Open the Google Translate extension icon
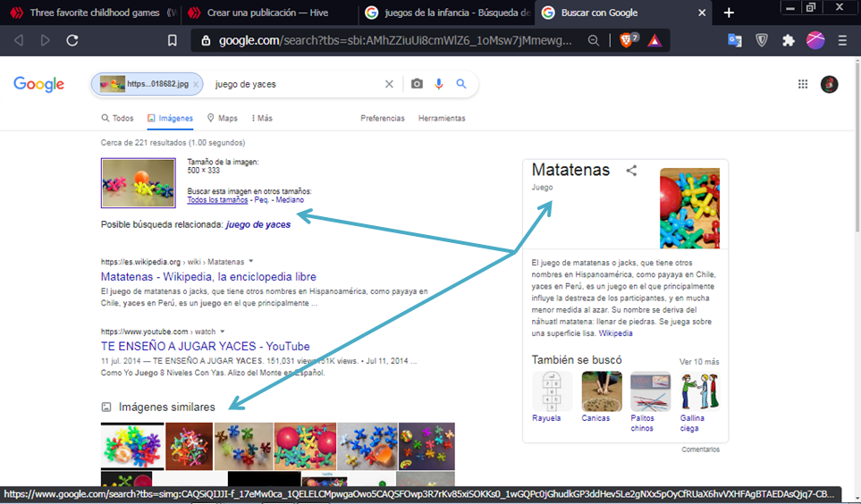Viewport: 861px width, 504px height. pyautogui.click(x=734, y=40)
